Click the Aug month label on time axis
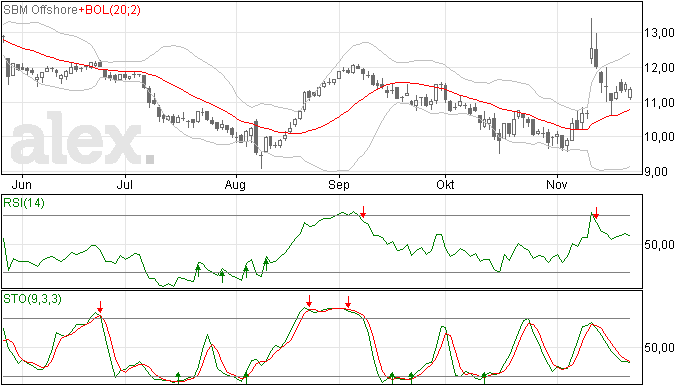This screenshot has height=387, width=690. point(235,184)
